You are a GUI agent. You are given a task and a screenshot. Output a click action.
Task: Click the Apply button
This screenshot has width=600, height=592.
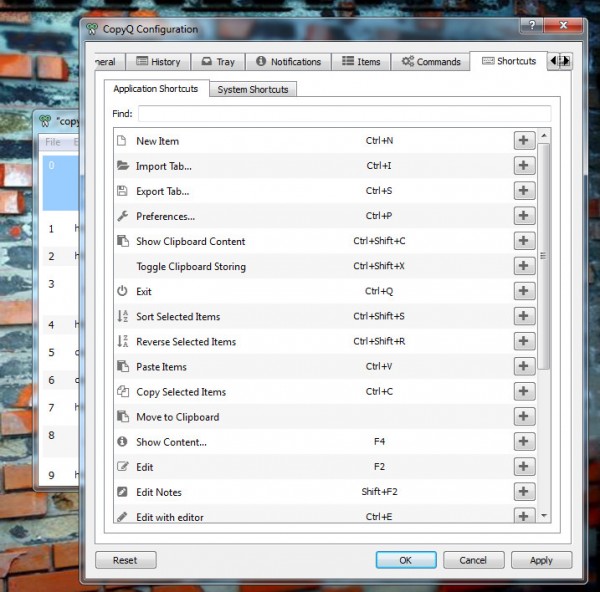pos(541,560)
